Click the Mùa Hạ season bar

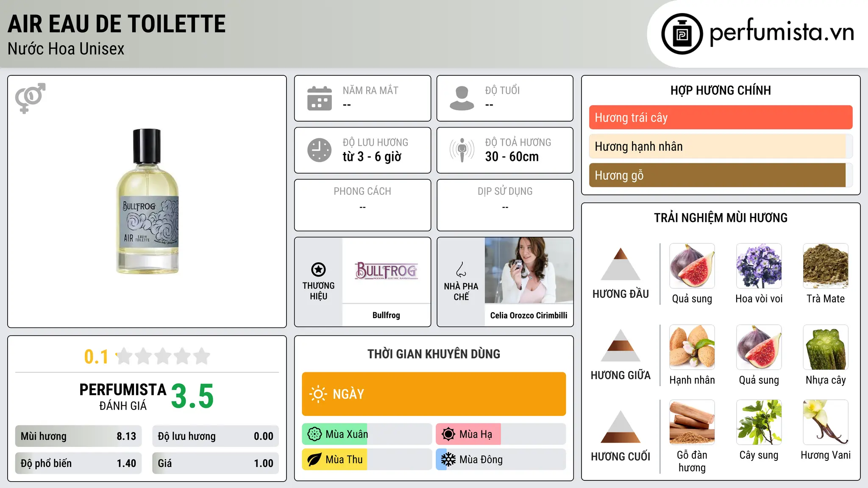tap(501, 434)
